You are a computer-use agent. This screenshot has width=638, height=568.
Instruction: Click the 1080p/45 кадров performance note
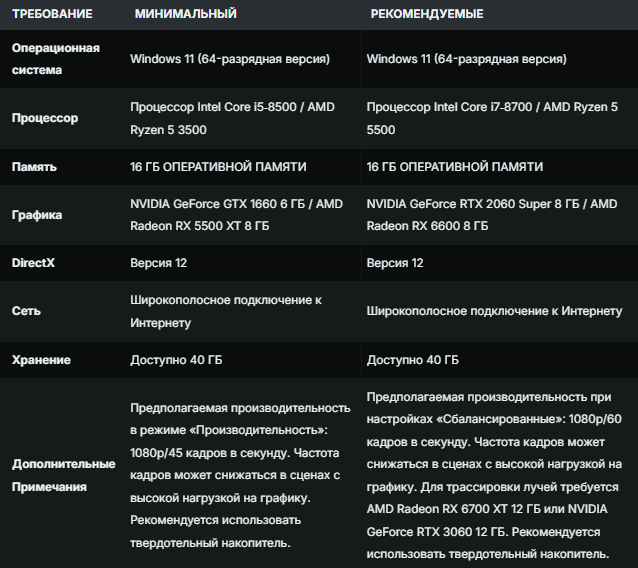(x=240, y=475)
